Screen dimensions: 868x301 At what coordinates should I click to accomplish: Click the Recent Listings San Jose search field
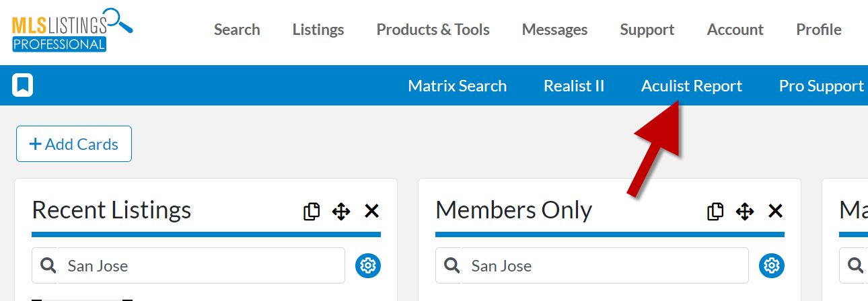[x=188, y=265]
